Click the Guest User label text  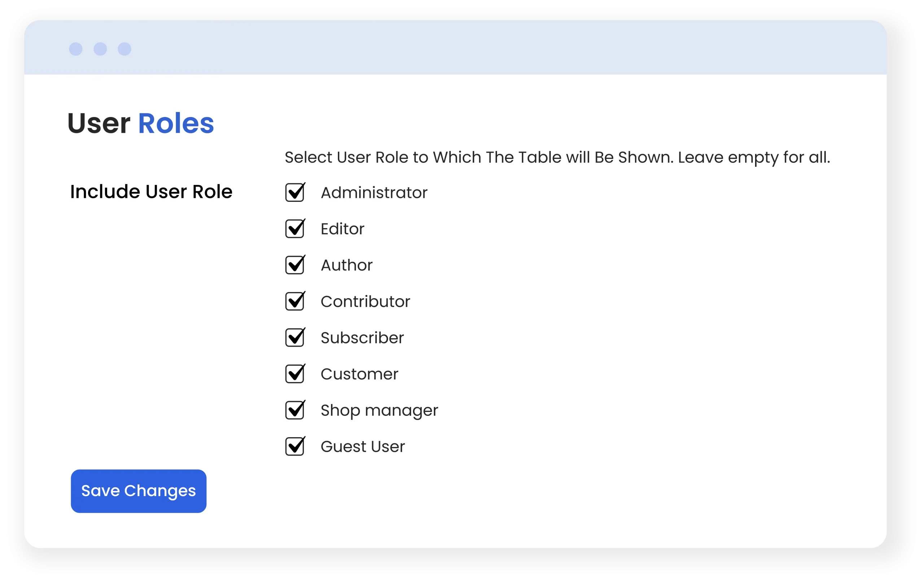[363, 447]
